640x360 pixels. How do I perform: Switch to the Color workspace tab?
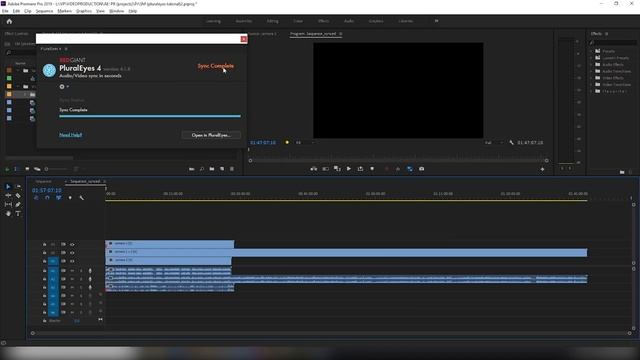point(298,21)
